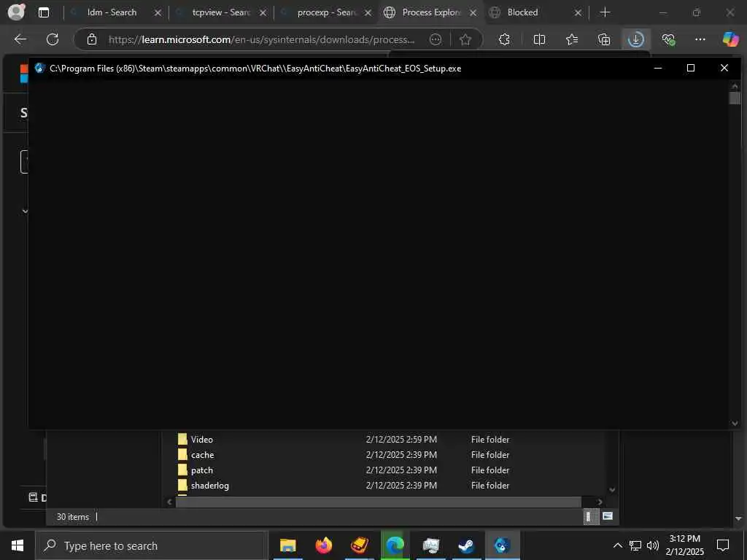
Task: Switch to the 'Blocked' tab
Action: [x=522, y=12]
